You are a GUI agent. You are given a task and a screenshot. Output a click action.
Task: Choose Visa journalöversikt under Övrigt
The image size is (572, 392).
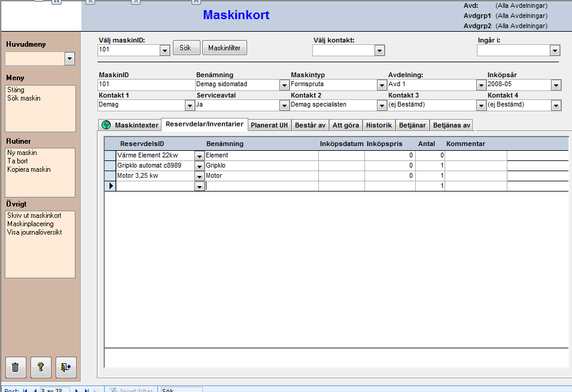tap(35, 232)
